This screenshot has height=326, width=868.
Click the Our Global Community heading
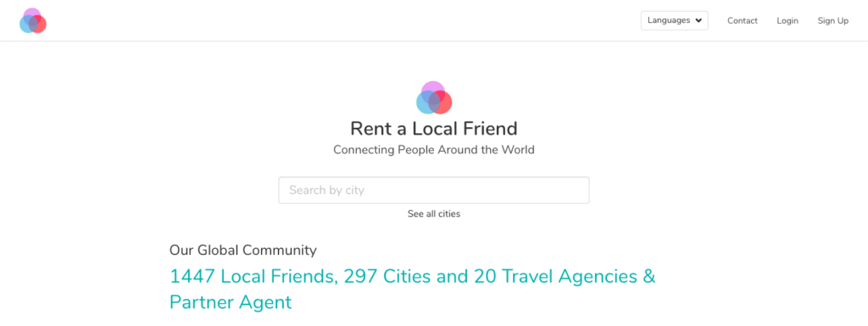(243, 251)
